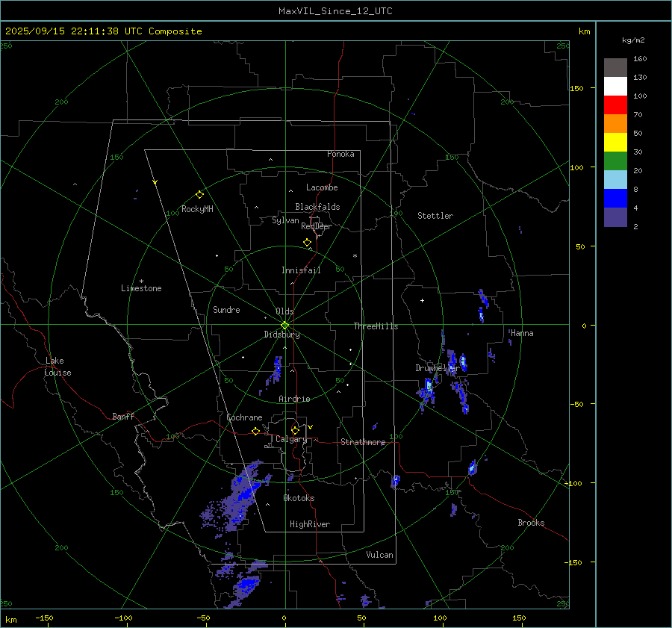Select the yellow 30-50 legend color
Screen dimensions: 672x628
[x=615, y=143]
